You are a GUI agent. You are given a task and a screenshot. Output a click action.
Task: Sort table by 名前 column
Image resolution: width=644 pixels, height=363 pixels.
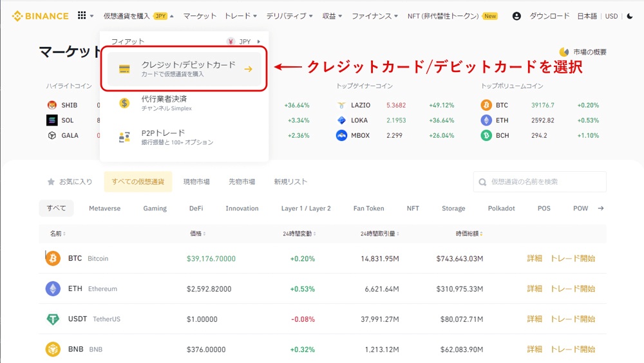click(x=58, y=234)
